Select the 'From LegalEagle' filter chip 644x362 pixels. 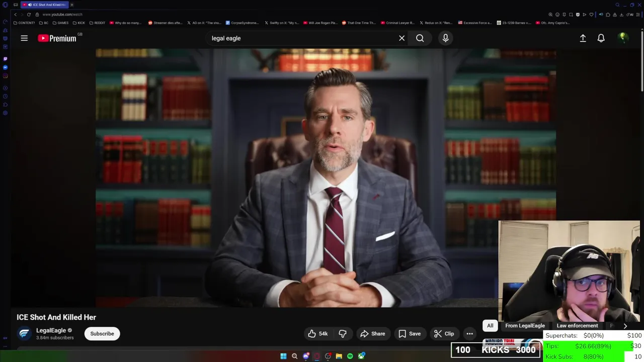525,325
